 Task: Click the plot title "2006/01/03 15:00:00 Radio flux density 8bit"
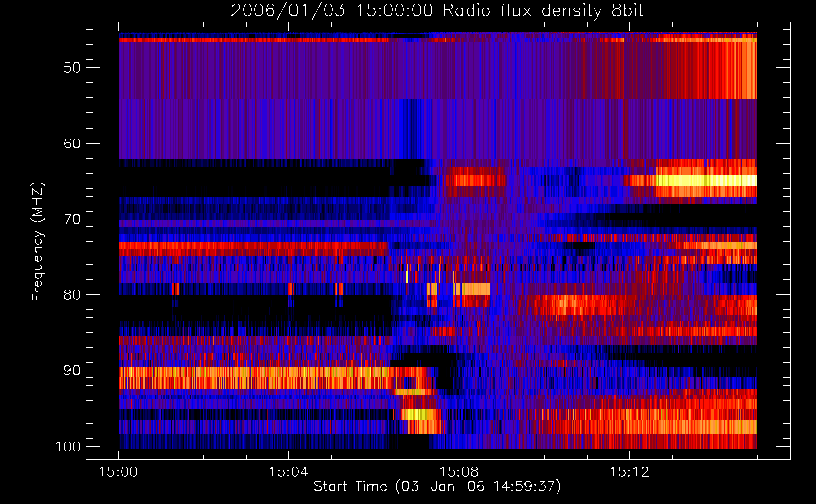pyautogui.click(x=437, y=11)
